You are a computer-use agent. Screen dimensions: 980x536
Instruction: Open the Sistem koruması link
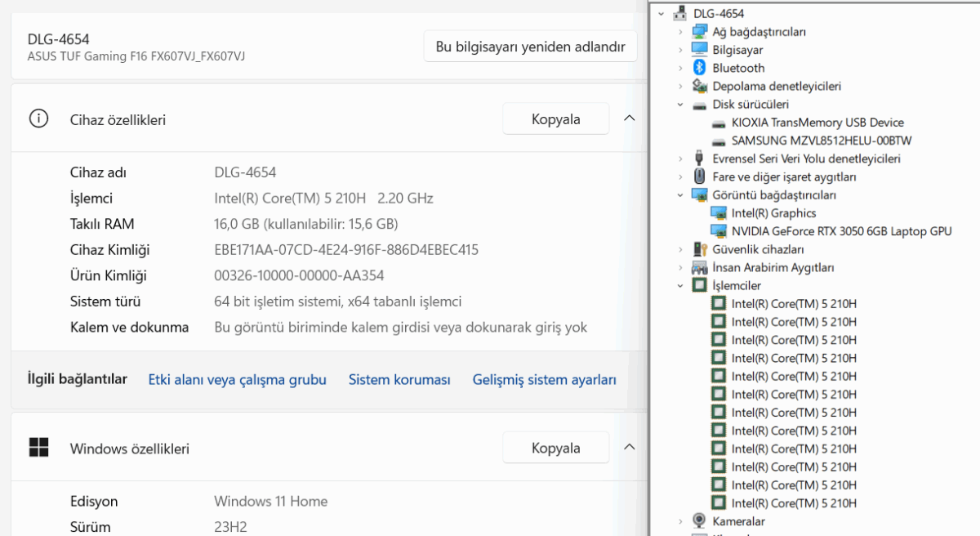pyautogui.click(x=399, y=379)
